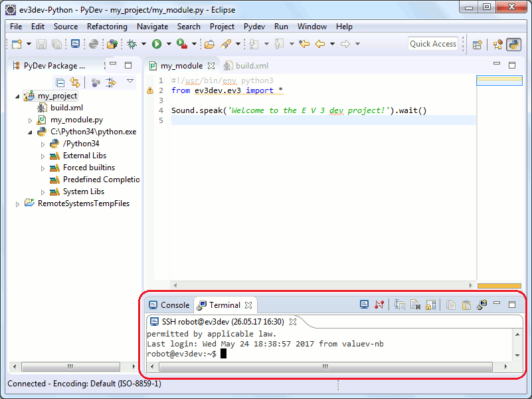Open the New wizard dropdown arrow
Screen dimensions: 532x399
coord(29,44)
